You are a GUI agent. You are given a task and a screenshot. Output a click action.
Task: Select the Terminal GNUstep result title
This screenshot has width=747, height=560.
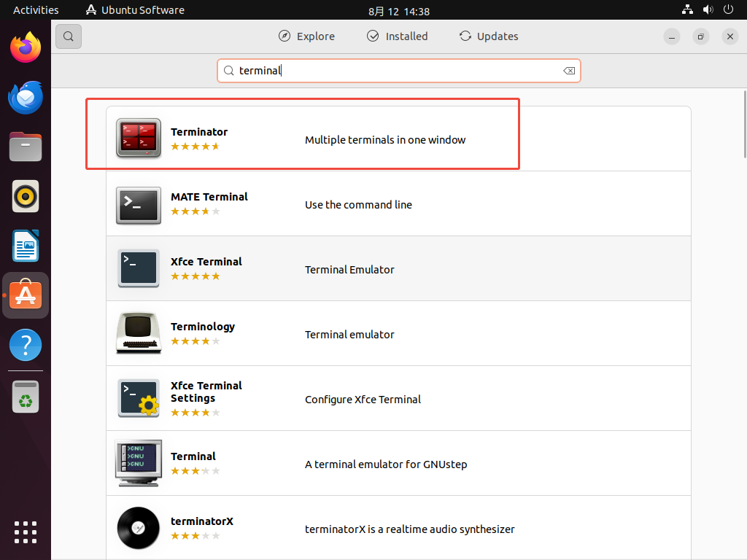193,456
